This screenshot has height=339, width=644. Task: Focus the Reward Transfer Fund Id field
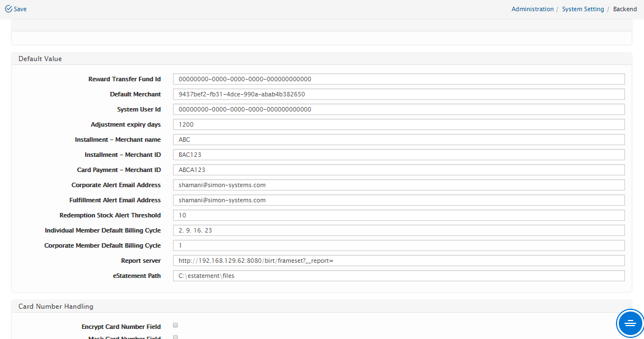click(x=398, y=79)
